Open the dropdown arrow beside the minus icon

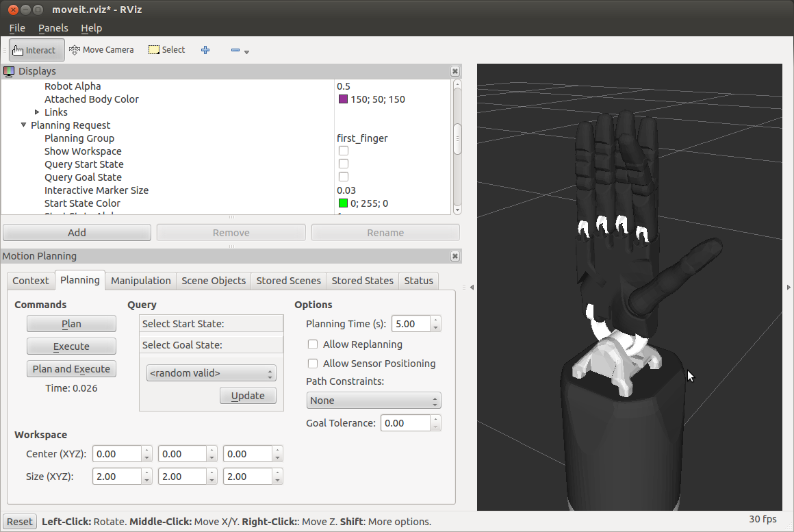tap(246, 52)
